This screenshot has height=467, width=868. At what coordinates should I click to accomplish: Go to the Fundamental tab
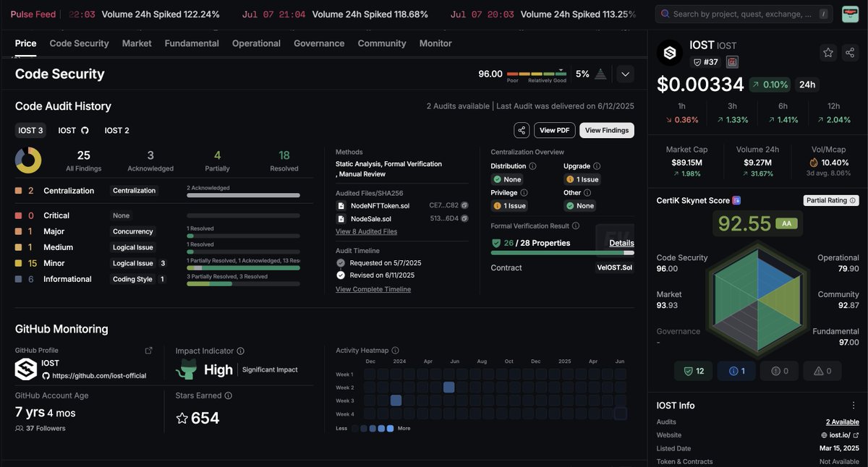point(192,43)
